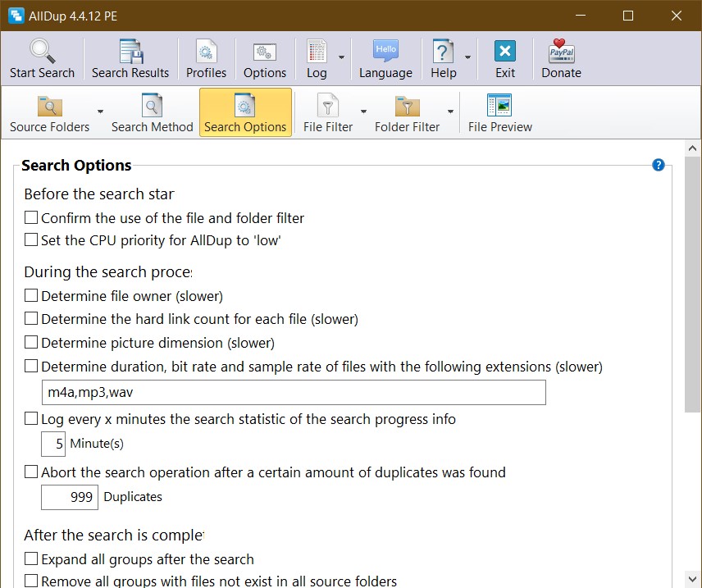The width and height of the screenshot is (702, 588).
Task: Click the scrollbar down arrow
Action: point(693,578)
